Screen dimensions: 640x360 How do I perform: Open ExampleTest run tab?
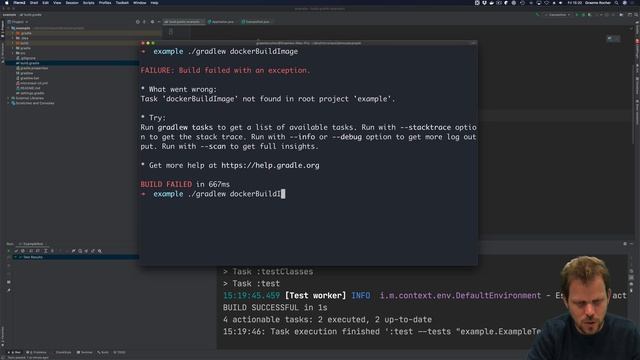[x=33, y=244]
